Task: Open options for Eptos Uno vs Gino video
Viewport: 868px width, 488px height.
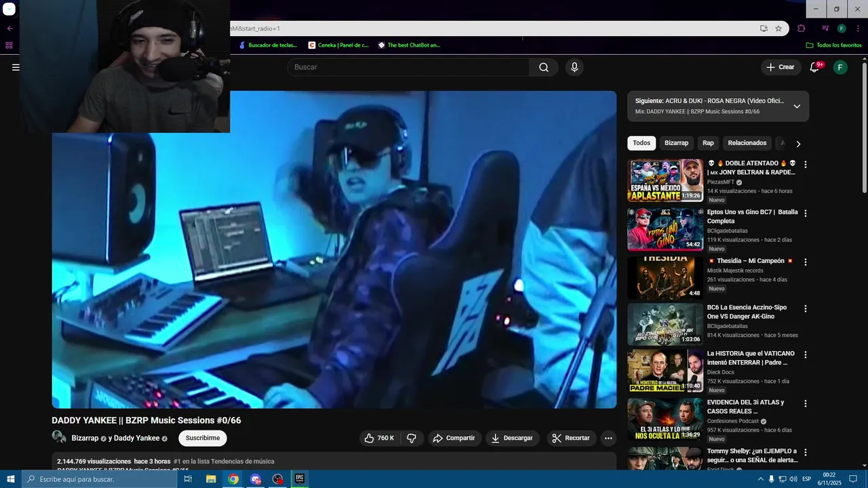Action: pos(806,213)
